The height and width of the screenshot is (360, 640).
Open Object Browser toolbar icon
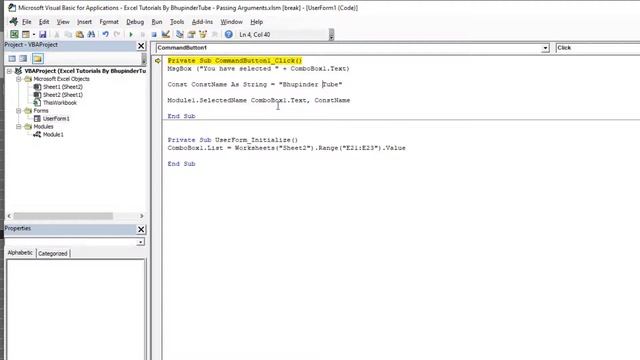click(203, 35)
